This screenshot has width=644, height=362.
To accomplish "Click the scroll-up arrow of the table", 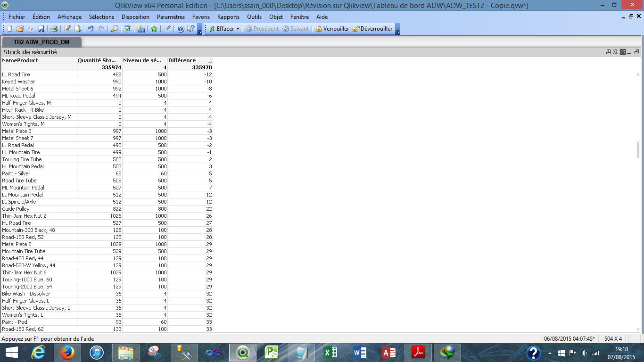I will click(x=638, y=74).
